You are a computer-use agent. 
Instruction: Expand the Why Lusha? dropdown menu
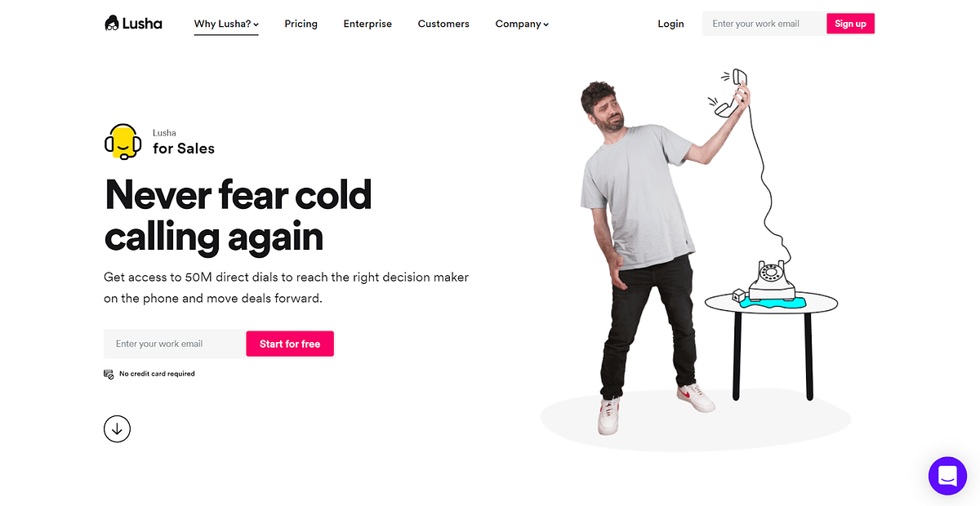(226, 24)
